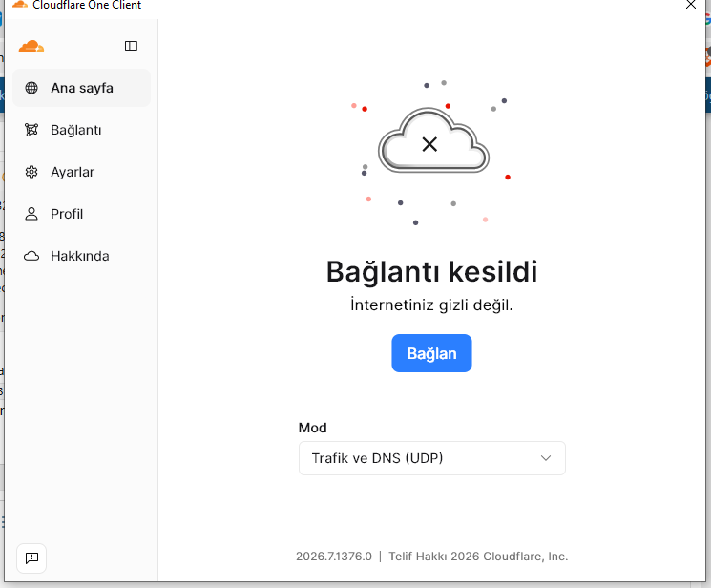Collapse the sidebar using the panel icon
Screen dimensions: 711x588
coord(131,46)
